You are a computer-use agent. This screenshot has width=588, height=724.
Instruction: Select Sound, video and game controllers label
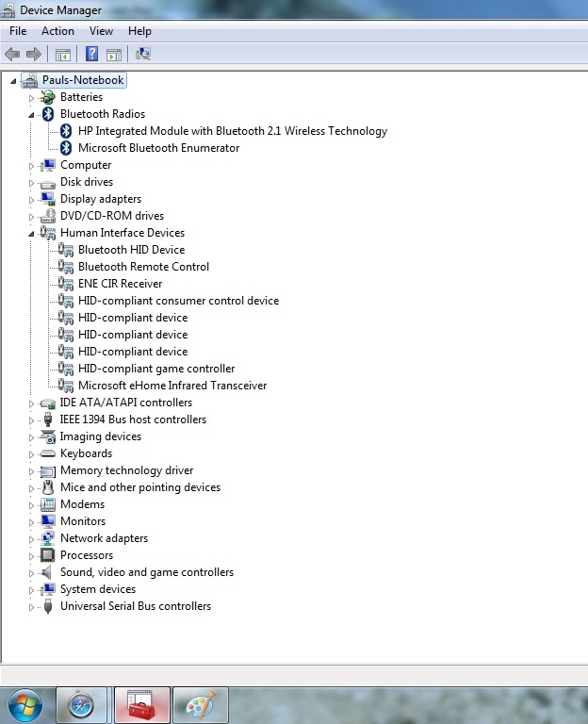click(x=147, y=572)
